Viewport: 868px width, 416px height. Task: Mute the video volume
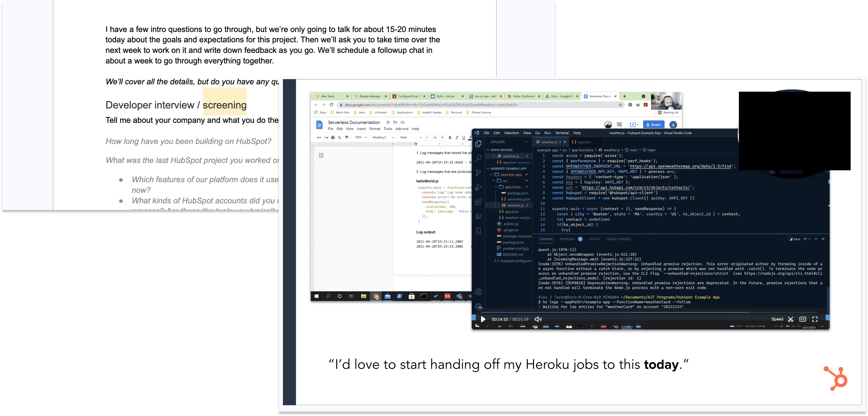click(x=538, y=319)
